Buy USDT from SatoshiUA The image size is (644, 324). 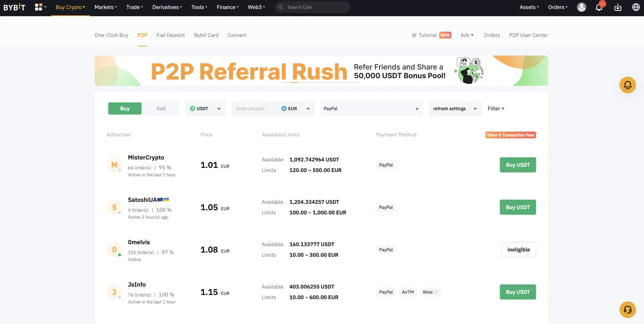coord(518,207)
